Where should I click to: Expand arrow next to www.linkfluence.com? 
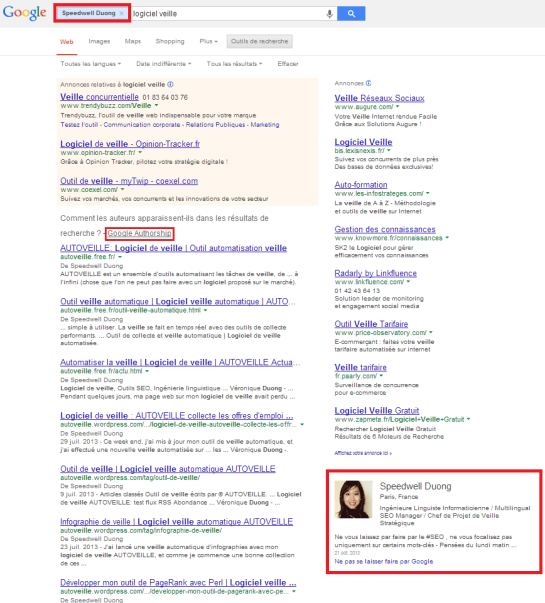(408, 282)
